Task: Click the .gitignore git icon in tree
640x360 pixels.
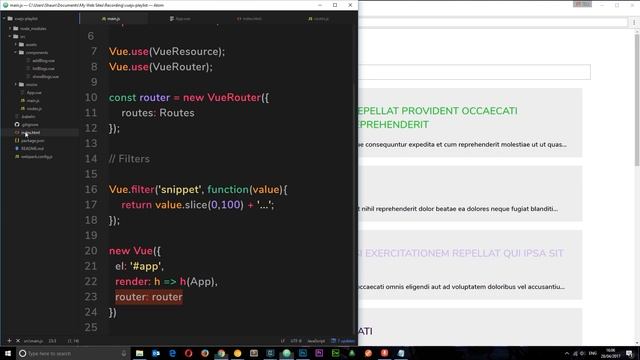Action: coord(17,124)
